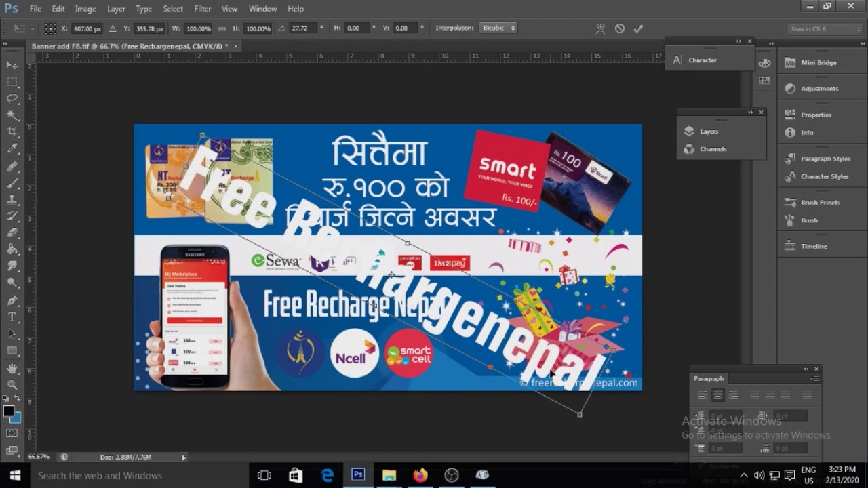This screenshot has width=868, height=488.
Task: Open the Filter menu
Action: click(203, 9)
